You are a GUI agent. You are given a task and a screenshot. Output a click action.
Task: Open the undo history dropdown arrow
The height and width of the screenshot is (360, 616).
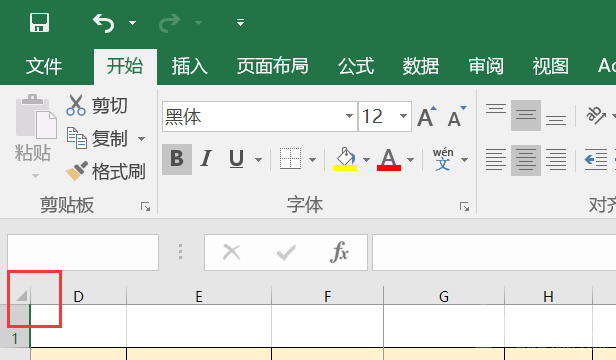tap(132, 23)
